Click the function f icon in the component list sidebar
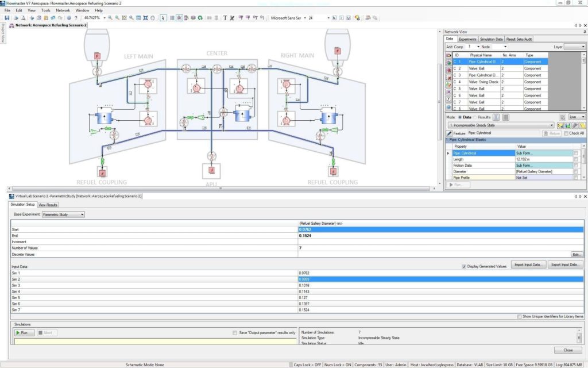Image resolution: width=588 pixels, height=368 pixels. tap(448, 99)
